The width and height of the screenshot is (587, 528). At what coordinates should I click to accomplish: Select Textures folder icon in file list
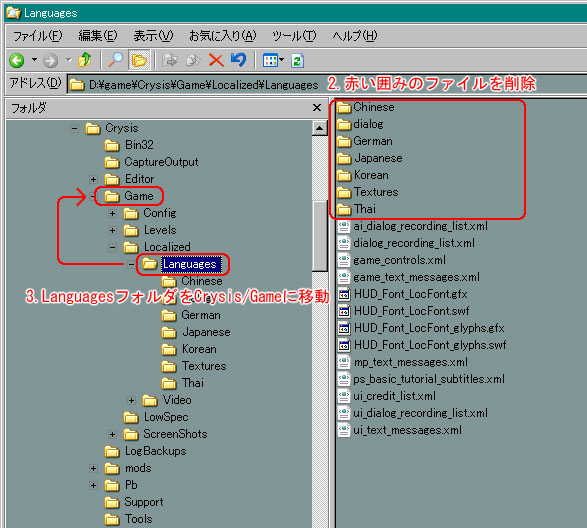click(343, 192)
